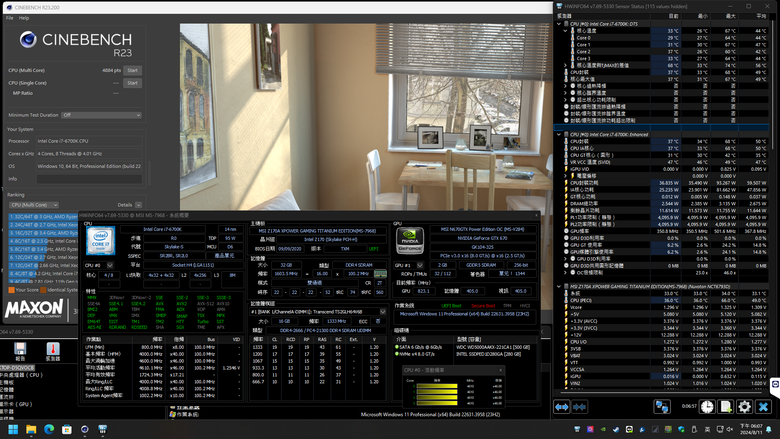Start the CPU Multi Core Cinebench test
The height and width of the screenshot is (439, 780).
132,70
